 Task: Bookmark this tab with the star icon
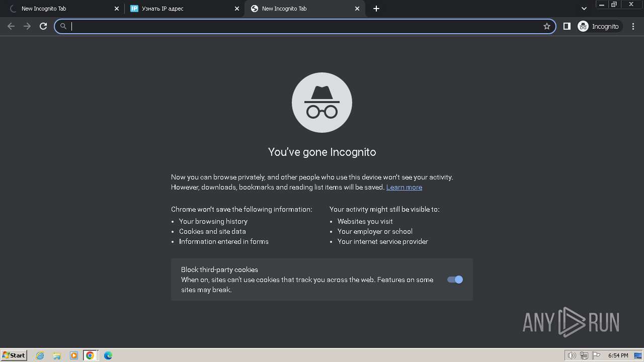tap(547, 26)
